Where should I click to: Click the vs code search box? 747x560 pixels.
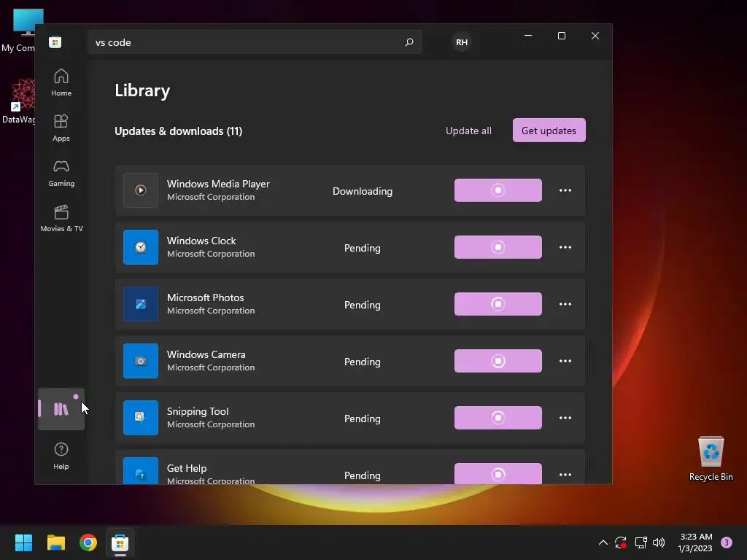pos(255,42)
